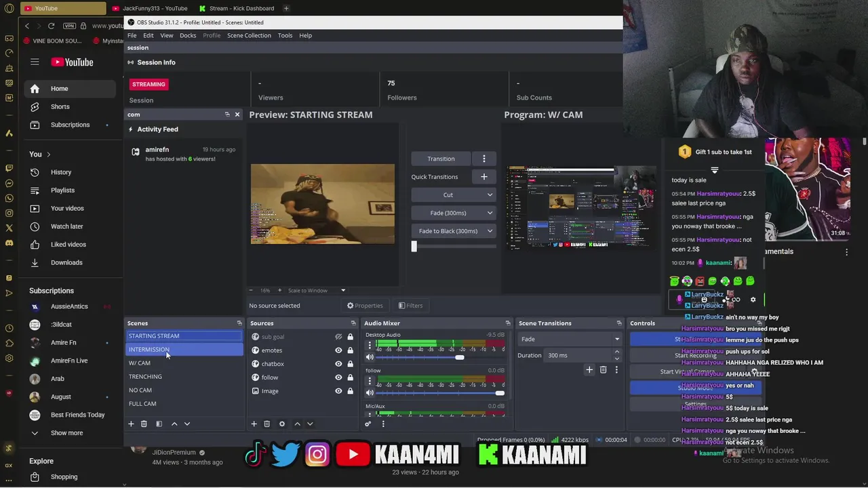Open source Properties button
The image size is (868, 488).
[x=365, y=306]
